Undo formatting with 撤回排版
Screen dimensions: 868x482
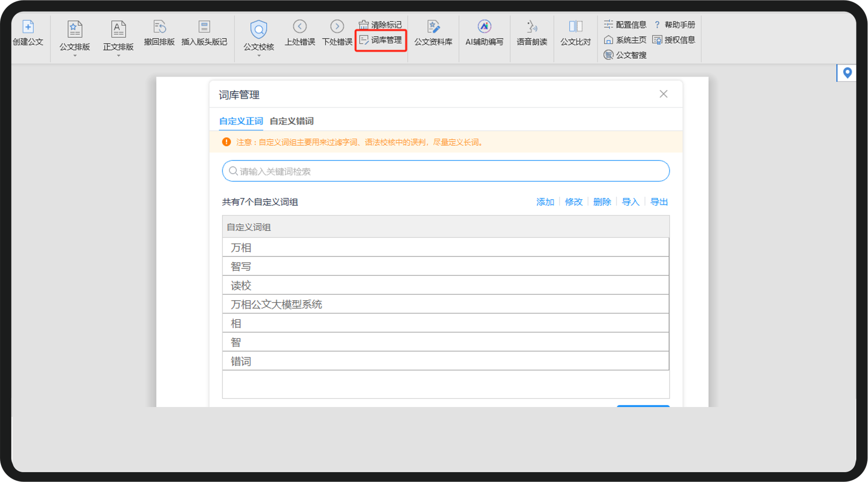(x=159, y=33)
